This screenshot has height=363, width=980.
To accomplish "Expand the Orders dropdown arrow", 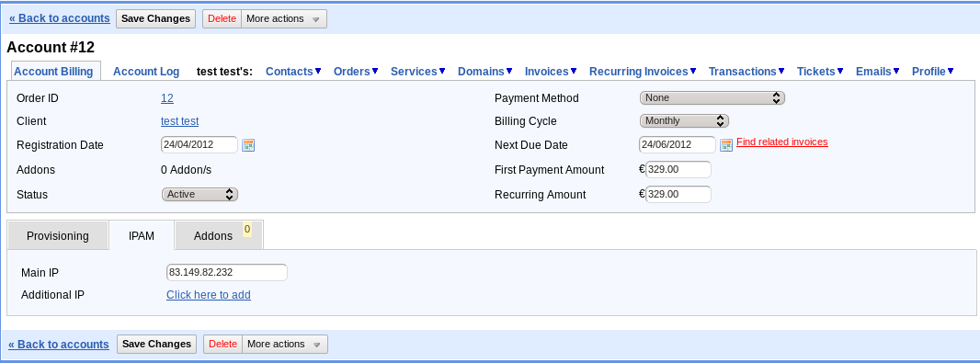I will [375, 71].
